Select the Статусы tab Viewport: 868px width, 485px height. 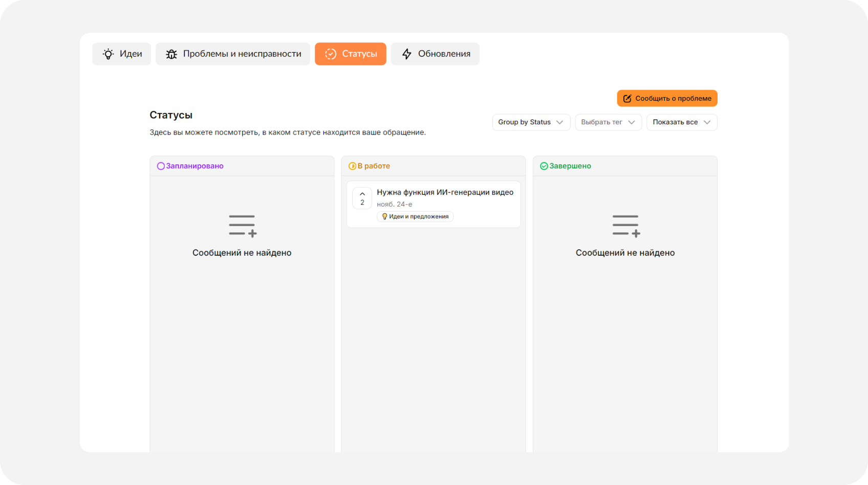351,54
